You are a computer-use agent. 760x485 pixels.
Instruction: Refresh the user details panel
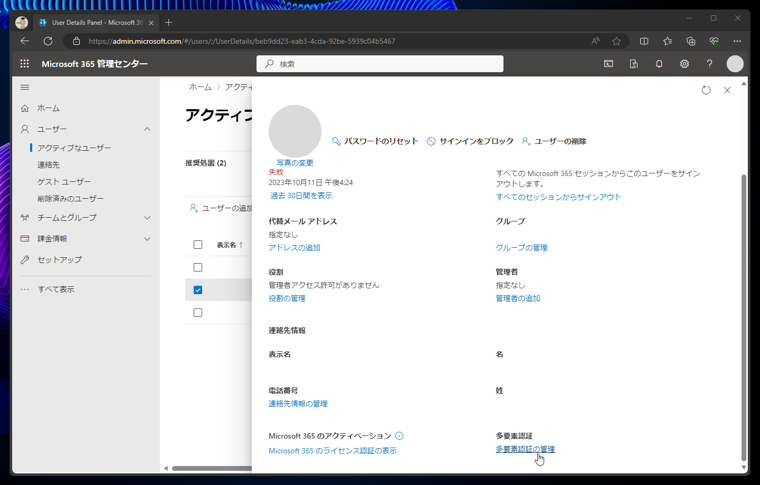[706, 90]
